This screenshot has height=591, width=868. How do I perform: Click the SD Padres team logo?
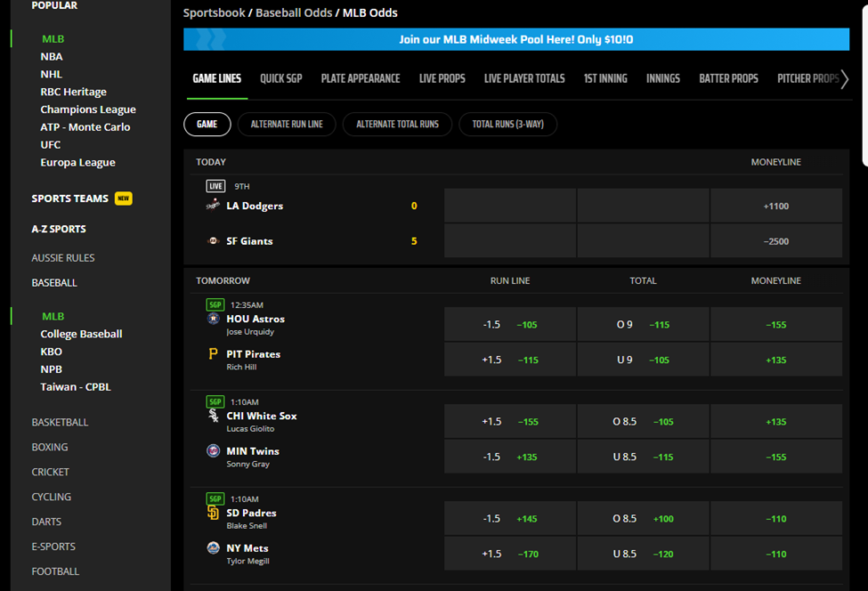point(213,513)
